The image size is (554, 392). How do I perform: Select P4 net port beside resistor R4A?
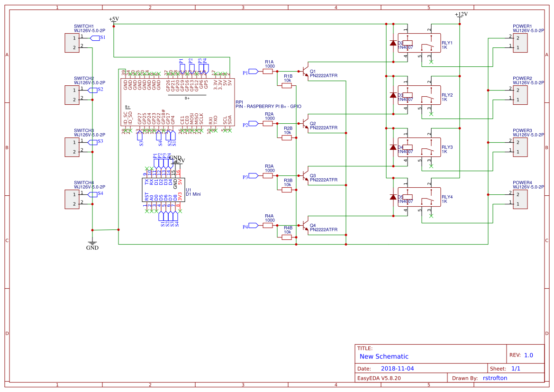(254, 226)
